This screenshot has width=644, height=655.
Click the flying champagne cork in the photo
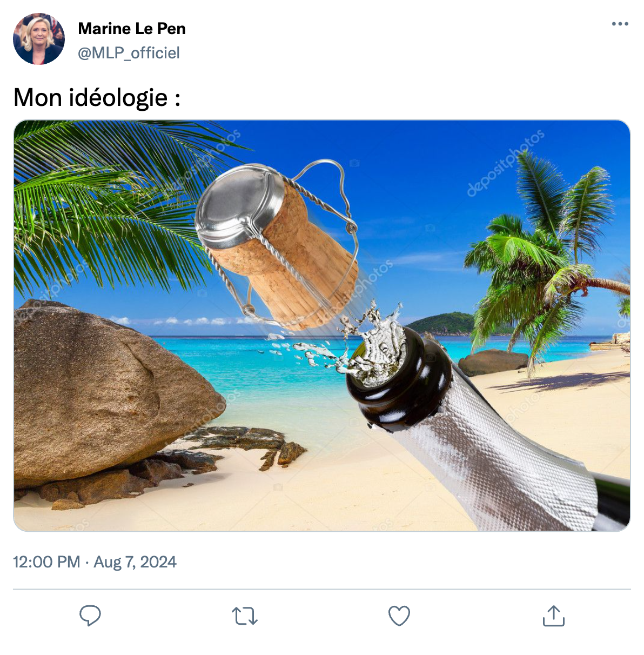pos(277,243)
